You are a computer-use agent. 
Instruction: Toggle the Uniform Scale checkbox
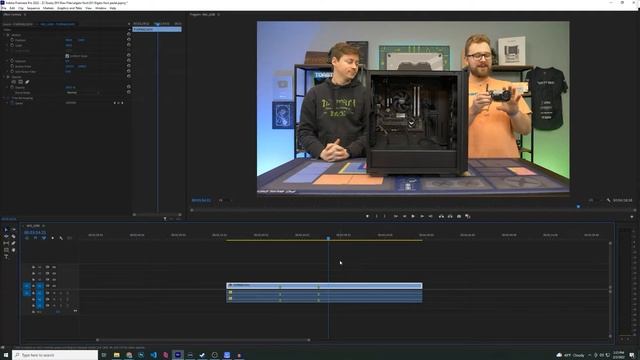click(67, 56)
